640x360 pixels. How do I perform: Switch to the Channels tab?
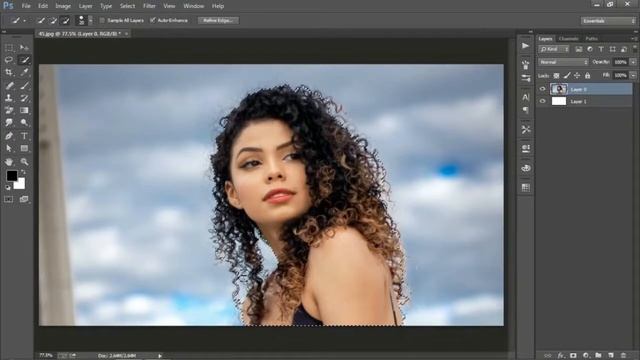(x=569, y=39)
